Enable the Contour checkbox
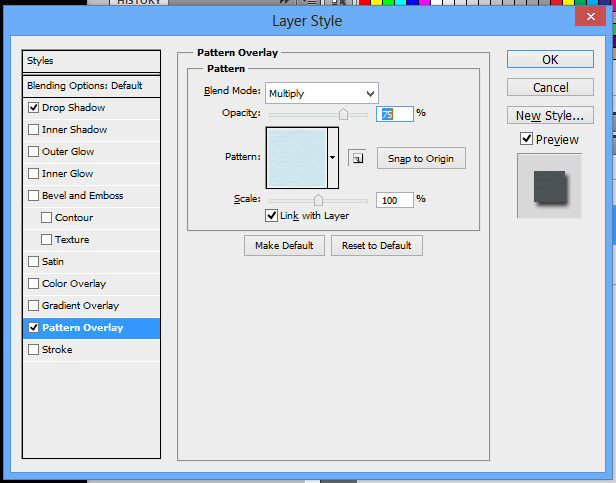Screen dimensions: 616x483 pos(46,218)
